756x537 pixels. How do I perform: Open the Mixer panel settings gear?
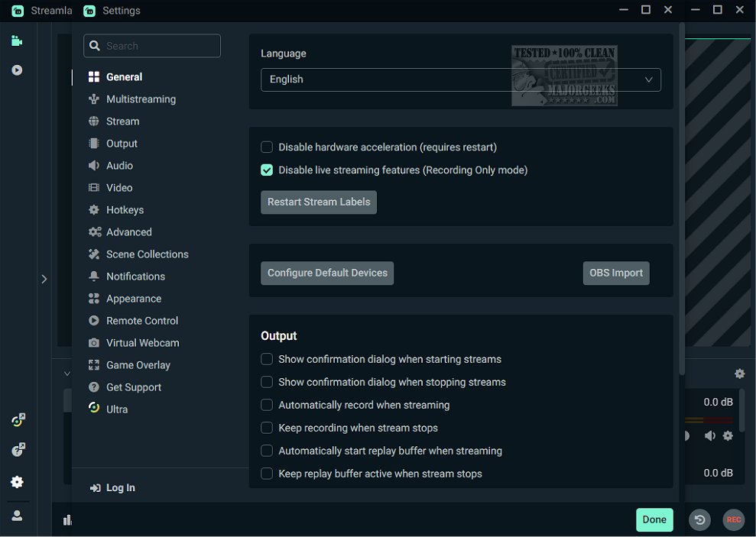tap(739, 374)
